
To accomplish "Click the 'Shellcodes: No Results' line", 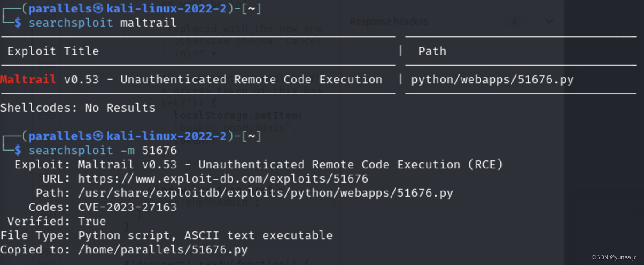I will point(78,108).
